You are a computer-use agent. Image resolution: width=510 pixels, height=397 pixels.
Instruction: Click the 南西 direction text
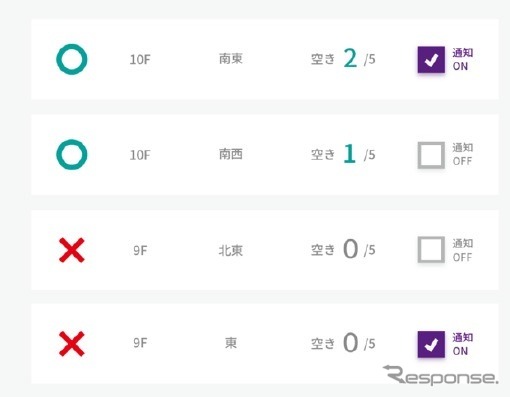pyautogui.click(x=231, y=154)
